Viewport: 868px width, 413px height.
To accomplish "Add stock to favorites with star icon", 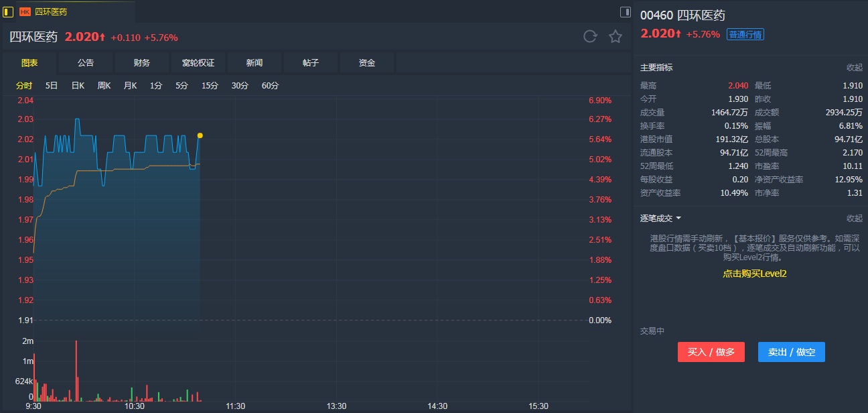I will [616, 37].
